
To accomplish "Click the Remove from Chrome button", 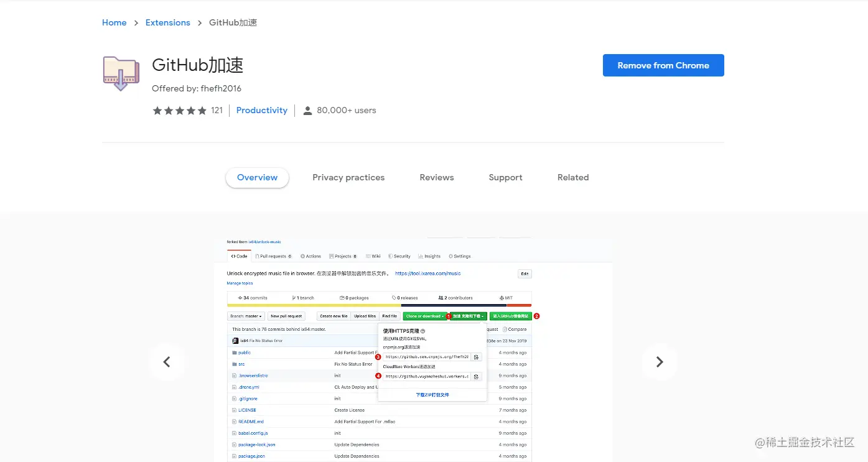I will click(x=663, y=65).
